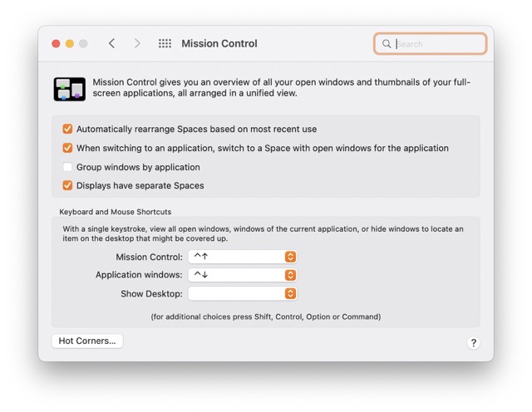Click the Keyboard and Mouse Shortcuts heading
The image size is (532, 412).
[x=115, y=212]
